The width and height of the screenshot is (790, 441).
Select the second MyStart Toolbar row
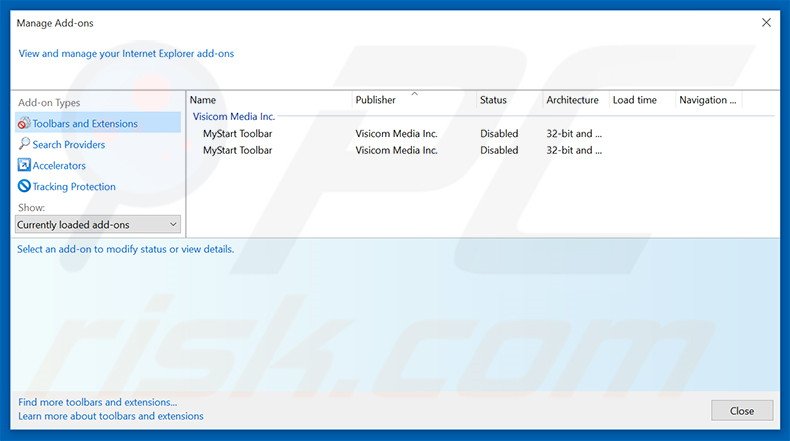click(237, 150)
